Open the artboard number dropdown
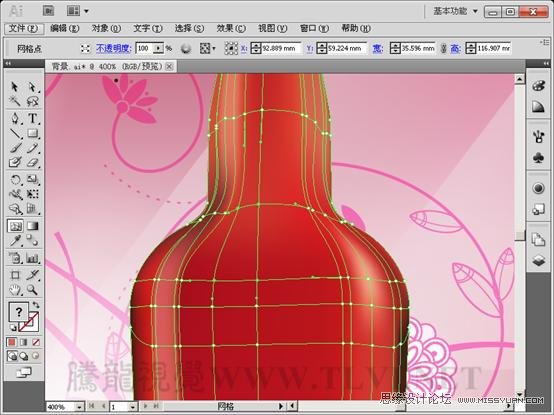The image size is (554, 415). pyautogui.click(x=132, y=407)
